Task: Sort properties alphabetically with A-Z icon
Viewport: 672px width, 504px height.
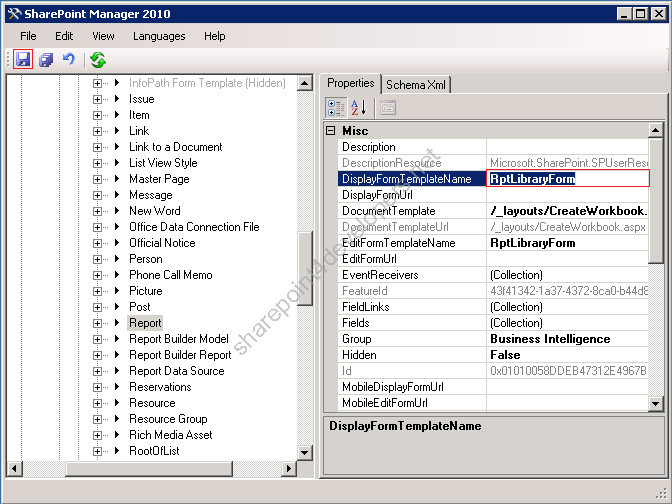Action: [x=359, y=108]
